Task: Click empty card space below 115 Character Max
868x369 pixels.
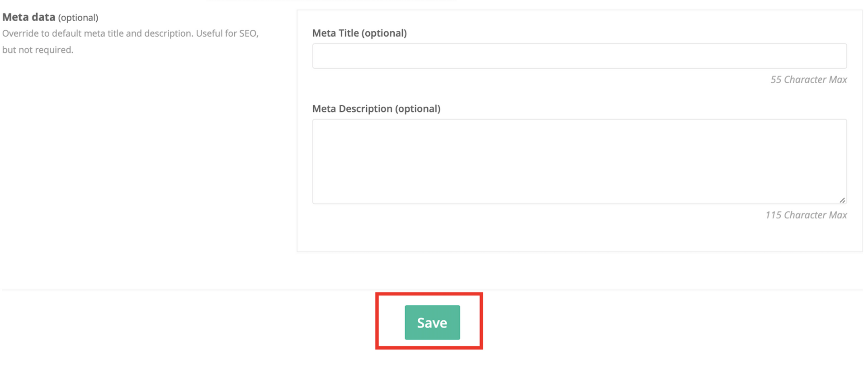Action: [x=579, y=236]
